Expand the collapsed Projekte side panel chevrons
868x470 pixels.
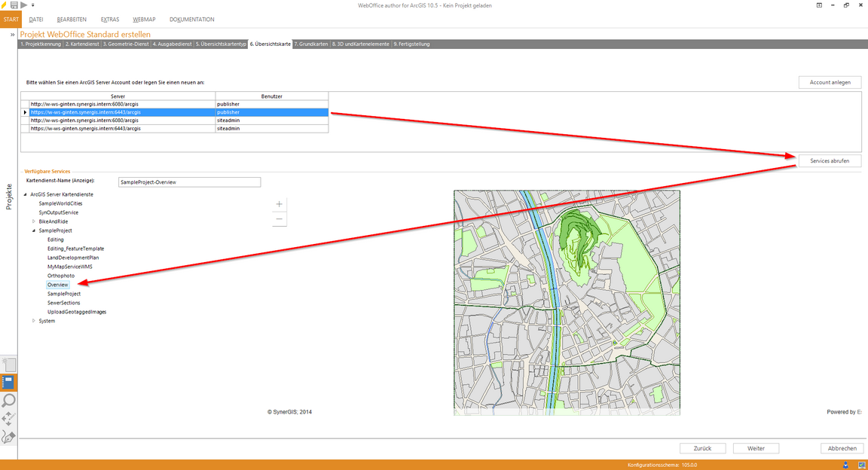tap(12, 35)
